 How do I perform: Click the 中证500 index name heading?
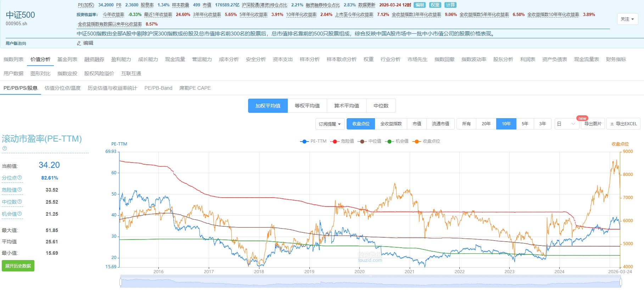20,15
